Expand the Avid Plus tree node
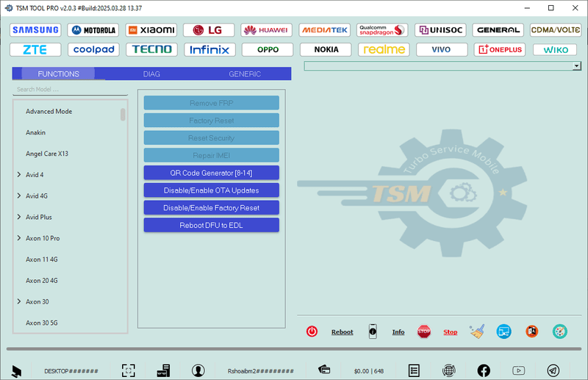This screenshot has height=380, width=588. pyautogui.click(x=19, y=217)
